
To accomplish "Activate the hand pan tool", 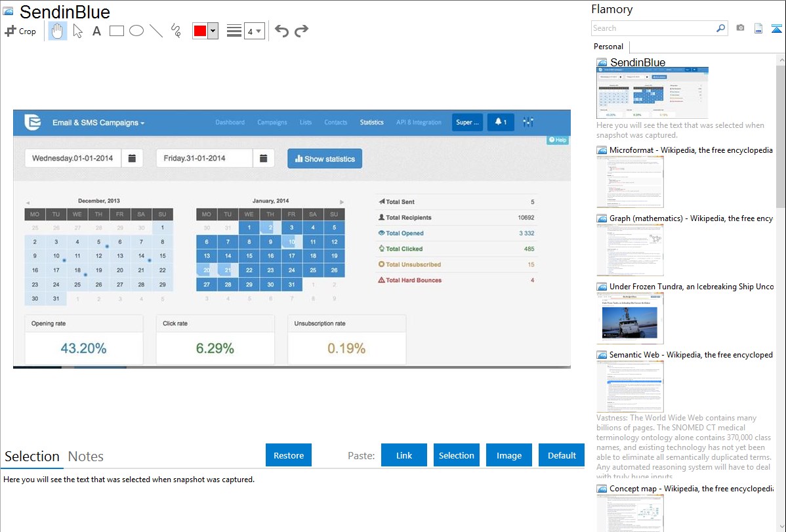I will pyautogui.click(x=57, y=31).
